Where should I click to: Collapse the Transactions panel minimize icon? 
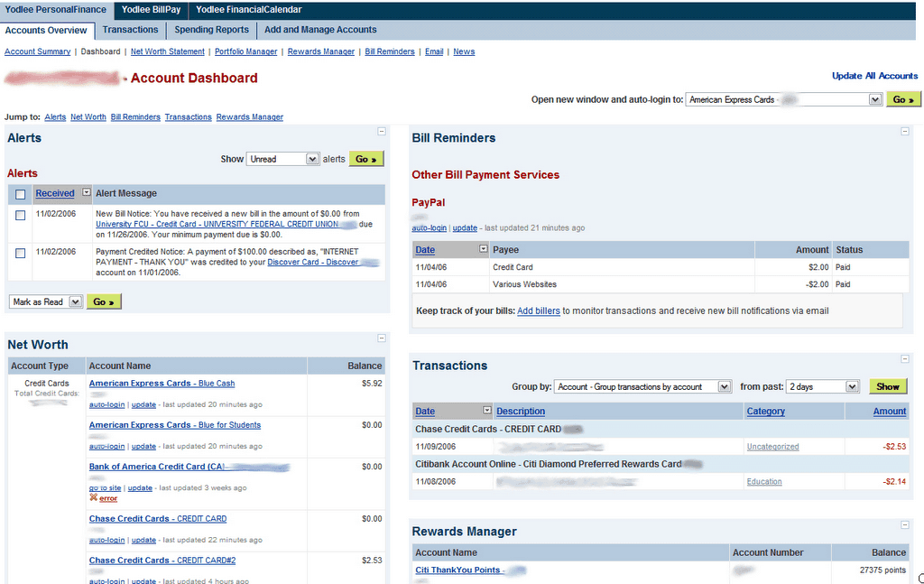[x=904, y=359]
